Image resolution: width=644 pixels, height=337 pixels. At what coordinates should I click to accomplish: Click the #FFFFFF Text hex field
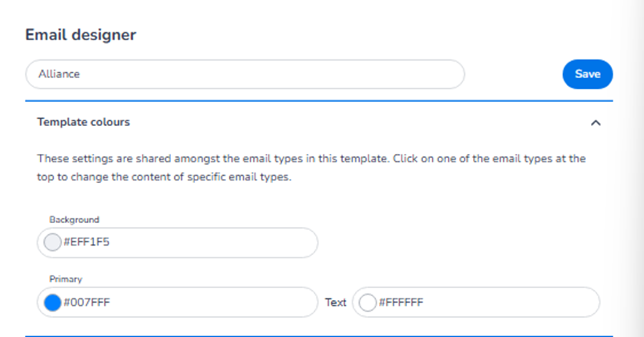pyautogui.click(x=487, y=302)
